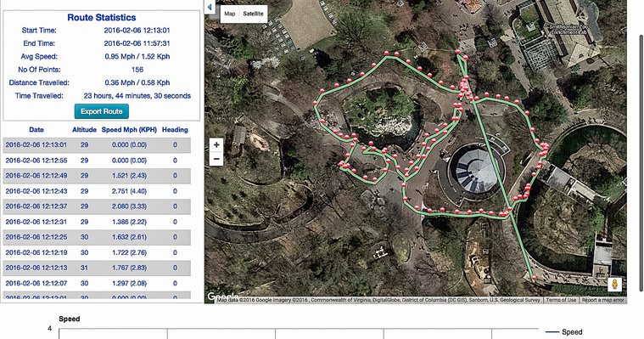This screenshot has width=644, height=339.
Task: Select the 2016-02-06 12:12:13 table row
Action: point(97,268)
